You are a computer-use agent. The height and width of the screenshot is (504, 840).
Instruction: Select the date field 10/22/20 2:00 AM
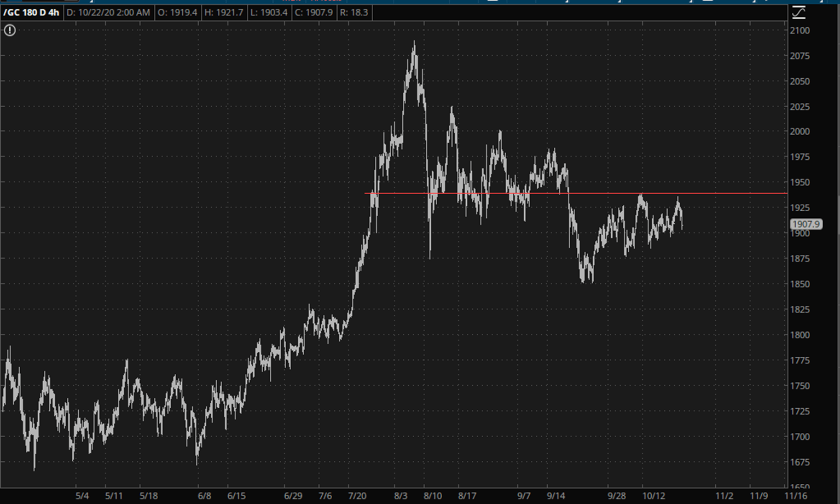pyautogui.click(x=108, y=12)
